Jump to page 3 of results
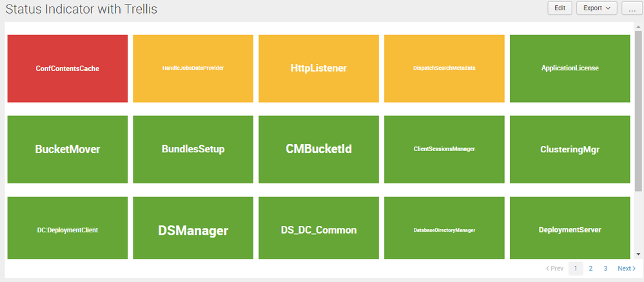The height and width of the screenshot is (282, 644). [605, 268]
